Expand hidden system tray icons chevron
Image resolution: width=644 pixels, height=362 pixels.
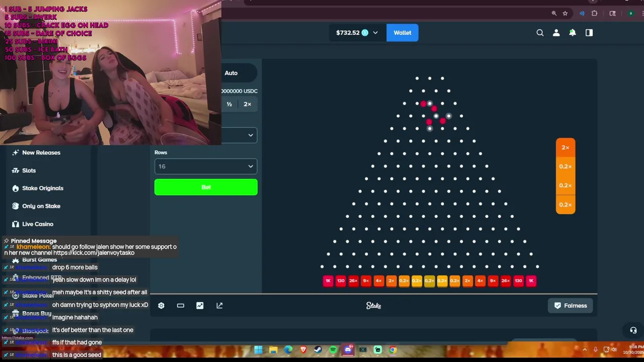tap(585, 349)
